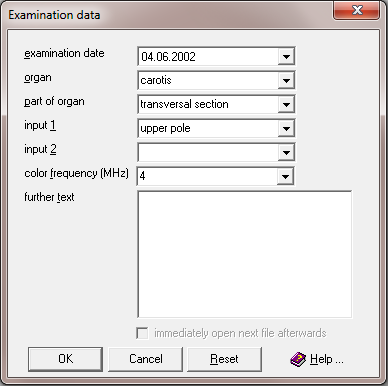
Task: Expand the color frequency (MHz) dropdown arrow
Action: click(285, 176)
